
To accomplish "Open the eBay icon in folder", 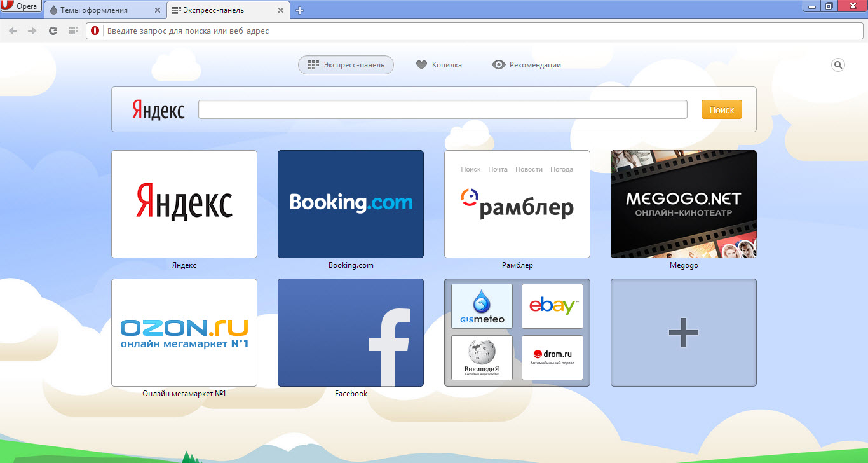I will pos(552,306).
